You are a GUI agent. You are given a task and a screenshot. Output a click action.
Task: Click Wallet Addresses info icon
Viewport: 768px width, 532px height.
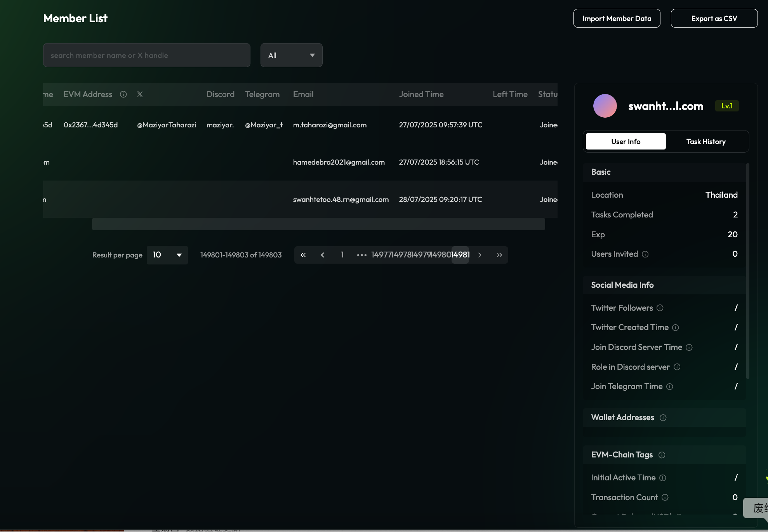coord(663,418)
